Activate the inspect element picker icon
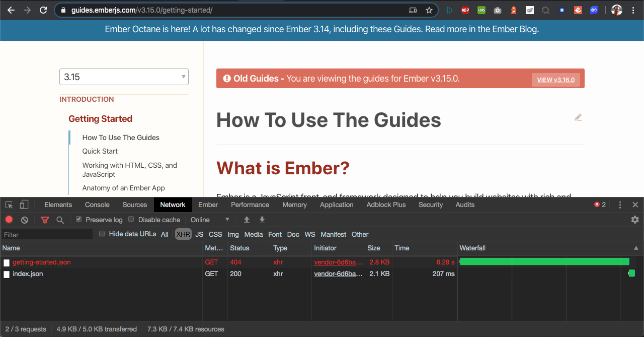Viewport: 644px width, 337px height. (x=9, y=205)
